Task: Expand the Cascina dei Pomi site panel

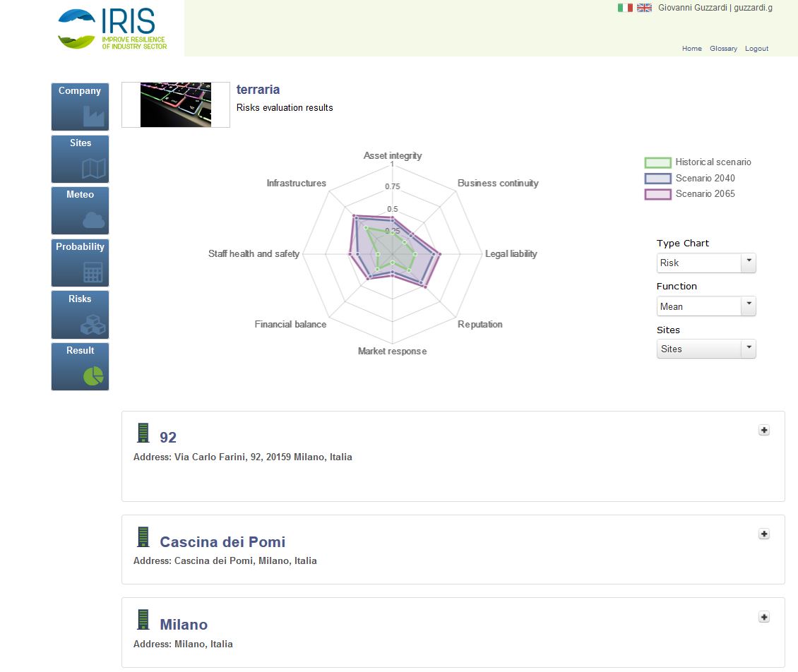Action: point(764,534)
